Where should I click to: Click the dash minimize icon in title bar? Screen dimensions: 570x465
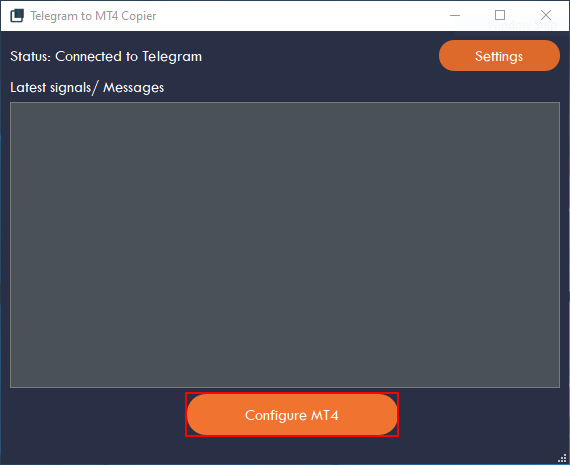tap(455, 16)
